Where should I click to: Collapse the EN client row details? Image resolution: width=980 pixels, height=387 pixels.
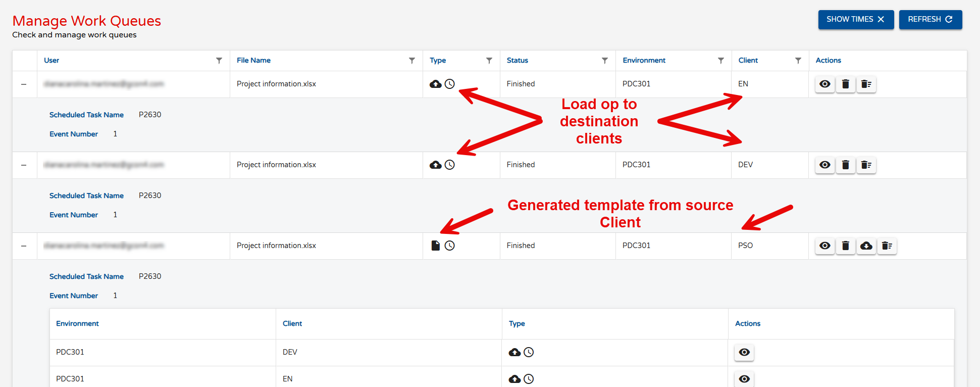24,84
